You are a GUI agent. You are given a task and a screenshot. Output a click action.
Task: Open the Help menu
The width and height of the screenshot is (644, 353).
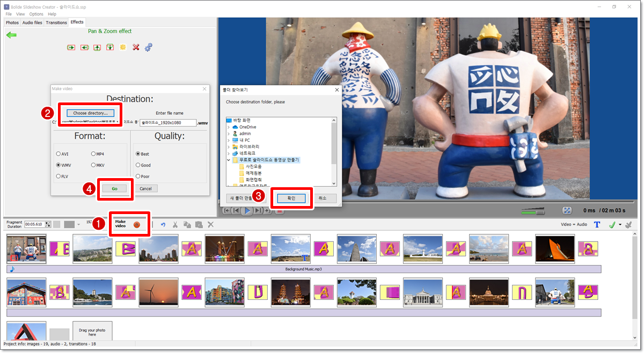pyautogui.click(x=52, y=14)
